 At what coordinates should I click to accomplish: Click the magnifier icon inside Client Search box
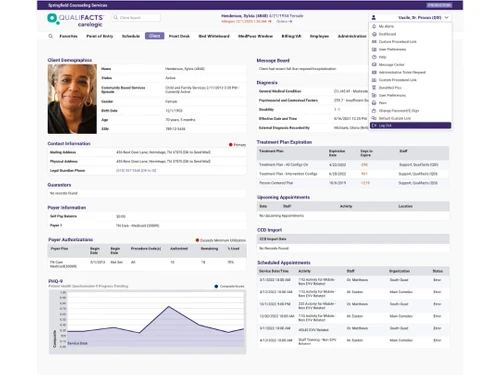coord(116,18)
